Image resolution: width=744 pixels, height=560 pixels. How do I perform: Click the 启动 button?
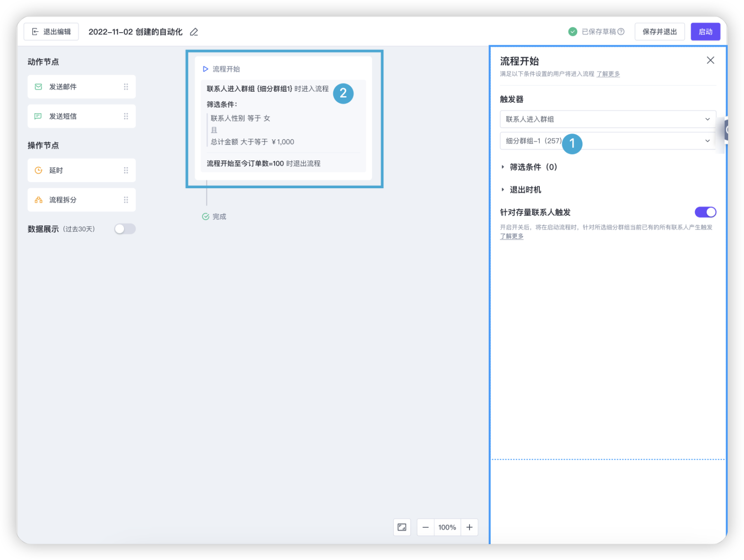[x=705, y=32]
